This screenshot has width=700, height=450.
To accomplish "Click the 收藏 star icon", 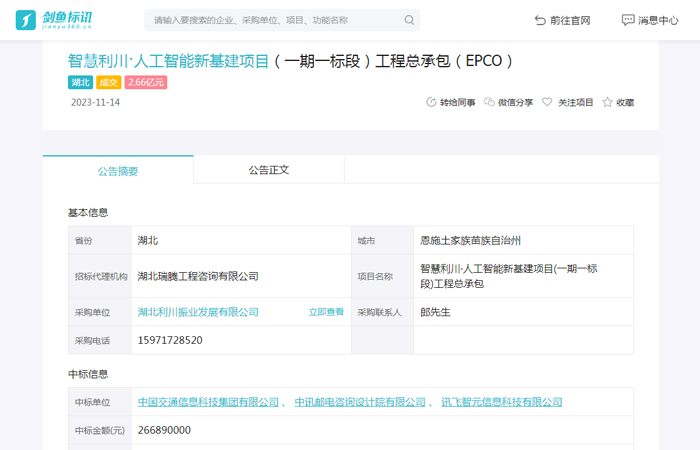I will coord(607,102).
